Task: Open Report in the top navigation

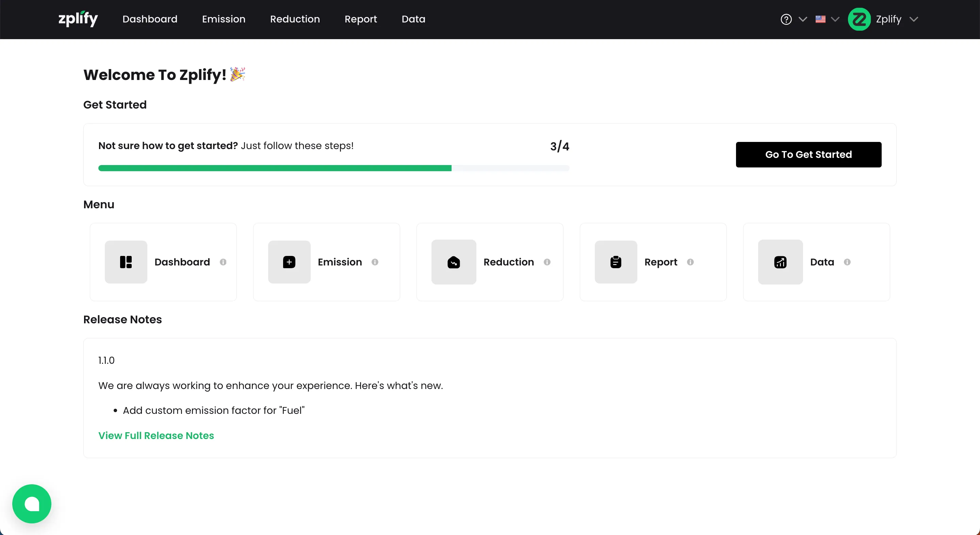Action: [x=360, y=19]
